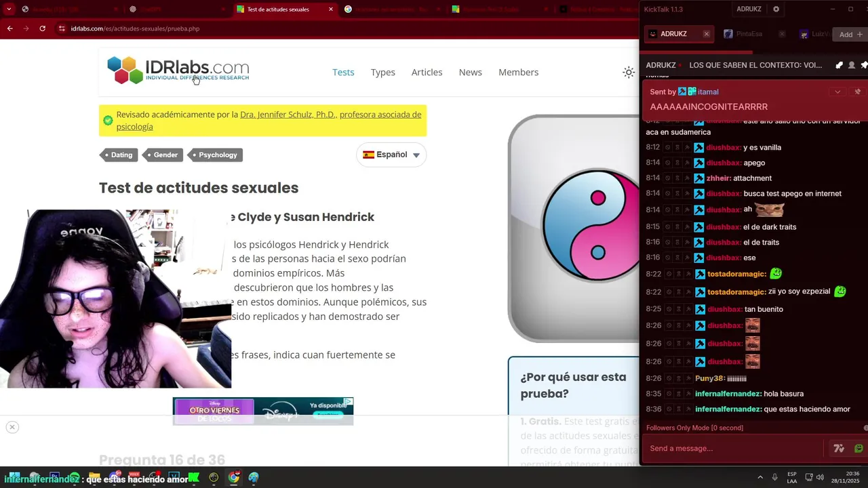The width and height of the screenshot is (868, 488).
Task: Click the Psychology tag
Action: [x=216, y=155]
